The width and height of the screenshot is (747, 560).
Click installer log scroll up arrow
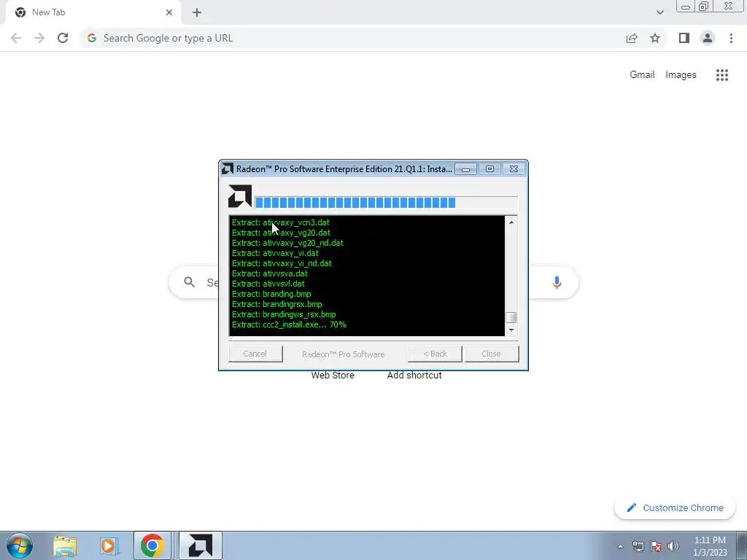tap(511, 222)
